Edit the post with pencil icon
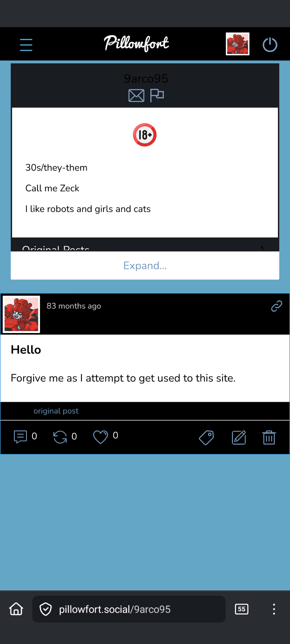Image resolution: width=290 pixels, height=644 pixels. tap(239, 438)
